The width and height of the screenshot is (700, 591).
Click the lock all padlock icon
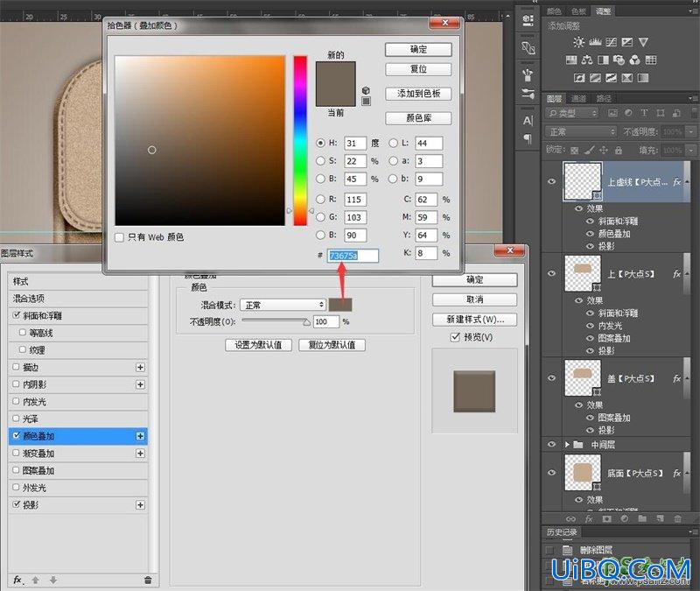click(x=619, y=150)
